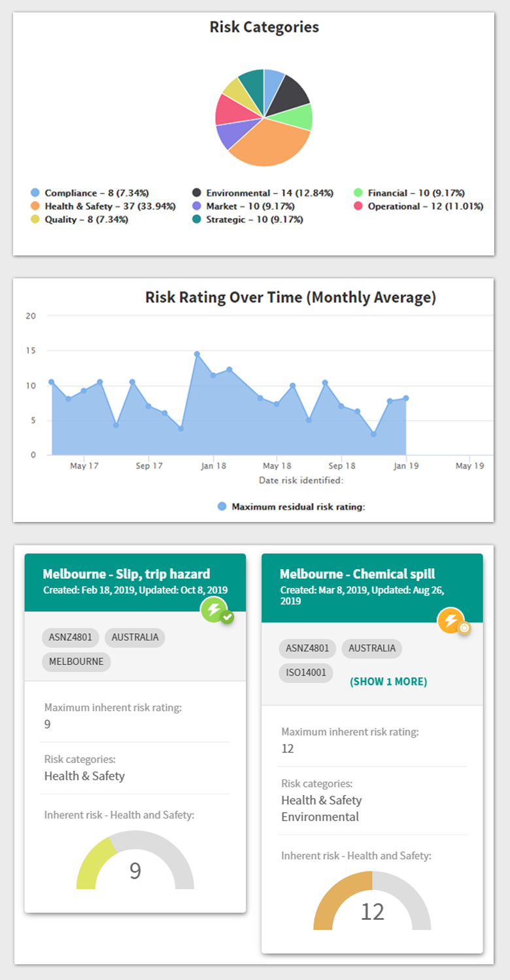Open Melbourne - Slip, trip hazard title

[126, 574]
